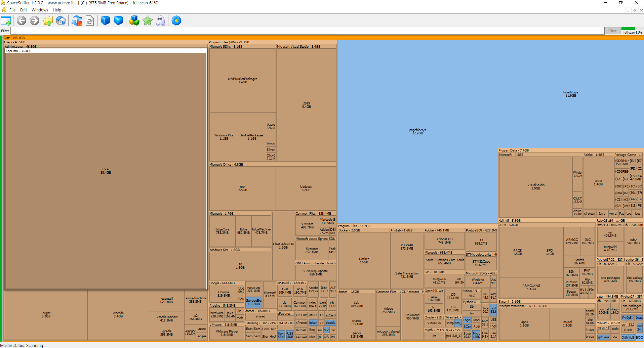Select the VMware Player 518.6MB block

pos(227,333)
